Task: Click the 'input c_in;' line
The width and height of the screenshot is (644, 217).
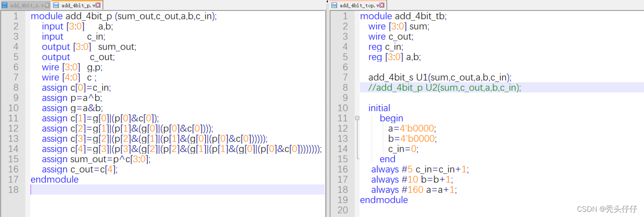Action: (x=74, y=37)
